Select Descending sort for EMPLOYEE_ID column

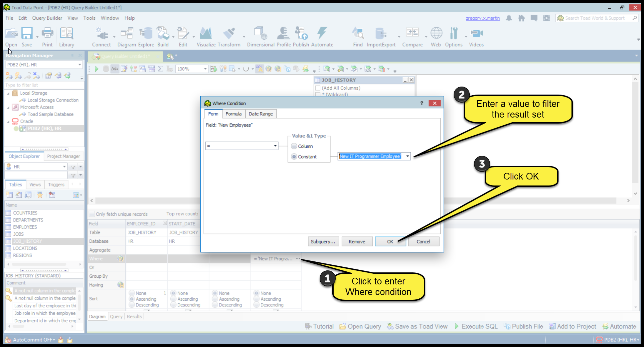132,305
